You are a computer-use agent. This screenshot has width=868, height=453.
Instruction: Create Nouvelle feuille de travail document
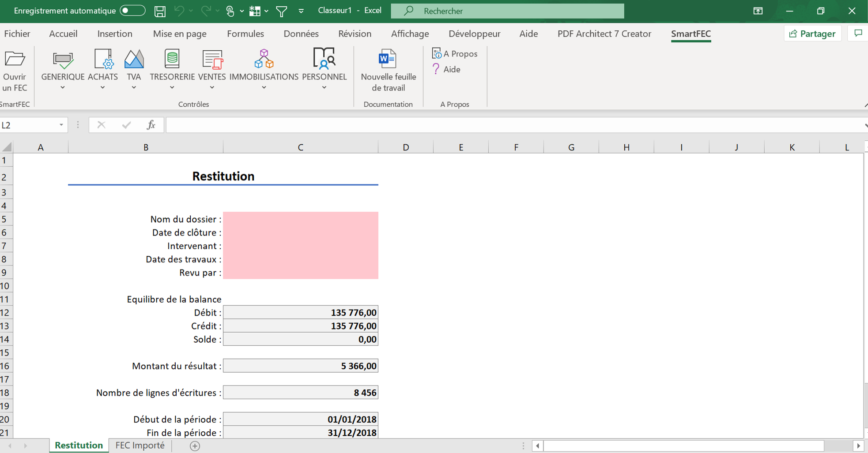pyautogui.click(x=388, y=60)
